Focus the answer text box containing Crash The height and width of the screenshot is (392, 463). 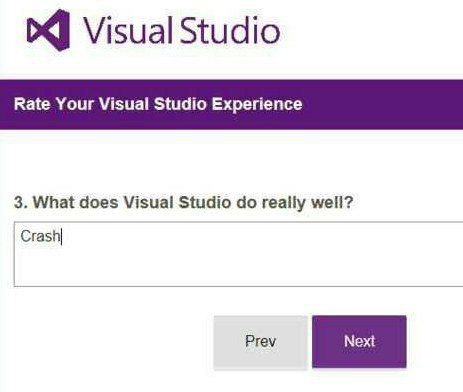click(x=238, y=254)
